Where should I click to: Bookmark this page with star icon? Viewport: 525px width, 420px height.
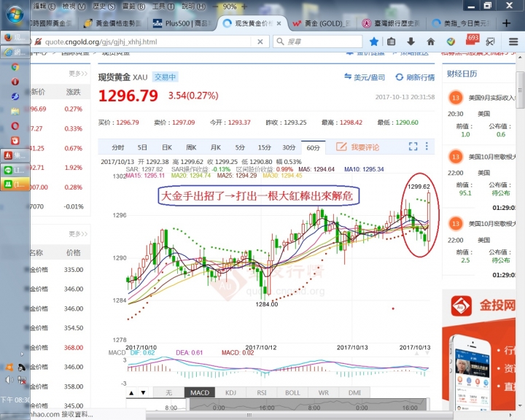tap(373, 42)
